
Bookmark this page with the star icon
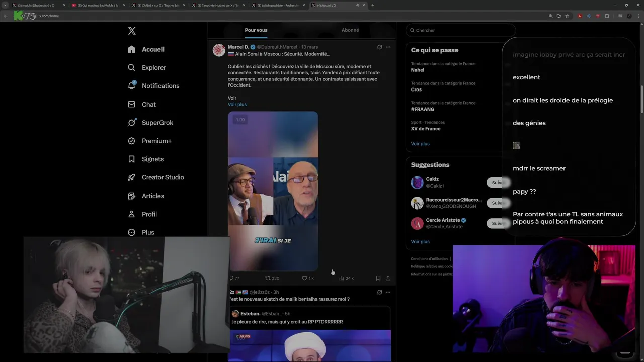[x=567, y=16]
